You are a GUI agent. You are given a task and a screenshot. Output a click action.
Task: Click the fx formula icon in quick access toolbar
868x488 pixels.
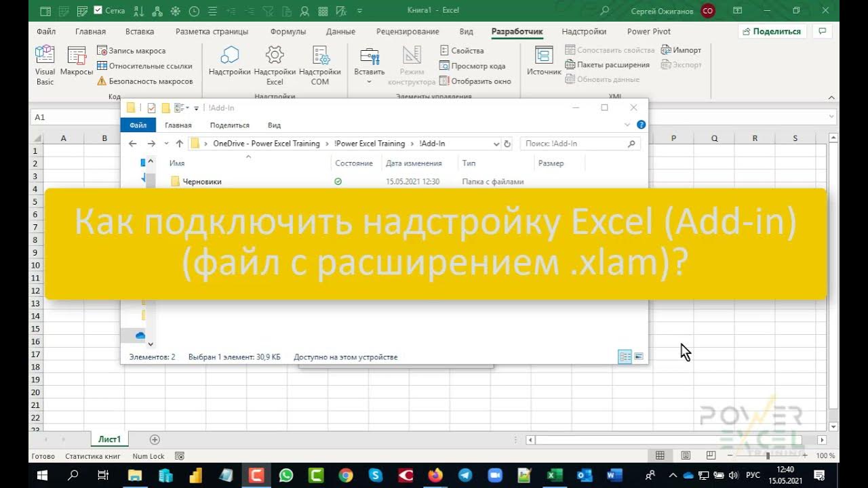point(340,11)
